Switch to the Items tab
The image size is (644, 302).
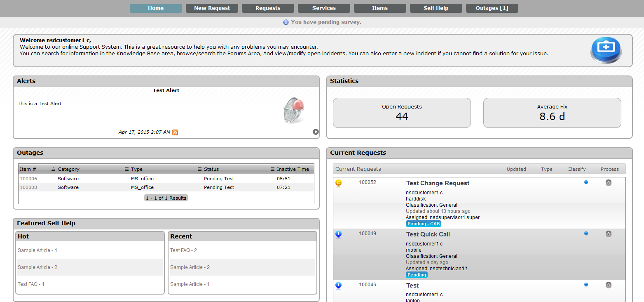coord(380,8)
